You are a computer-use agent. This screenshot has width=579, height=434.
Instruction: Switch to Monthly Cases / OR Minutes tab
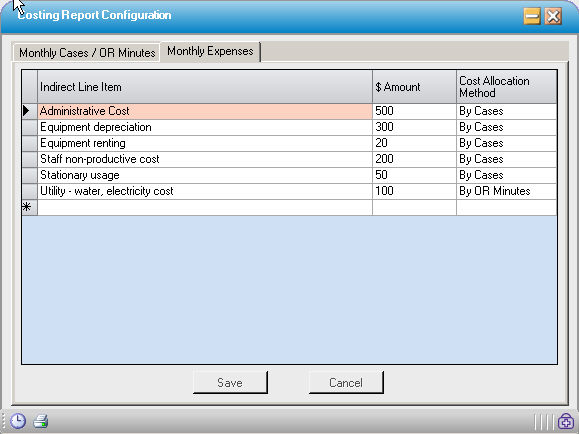point(87,53)
